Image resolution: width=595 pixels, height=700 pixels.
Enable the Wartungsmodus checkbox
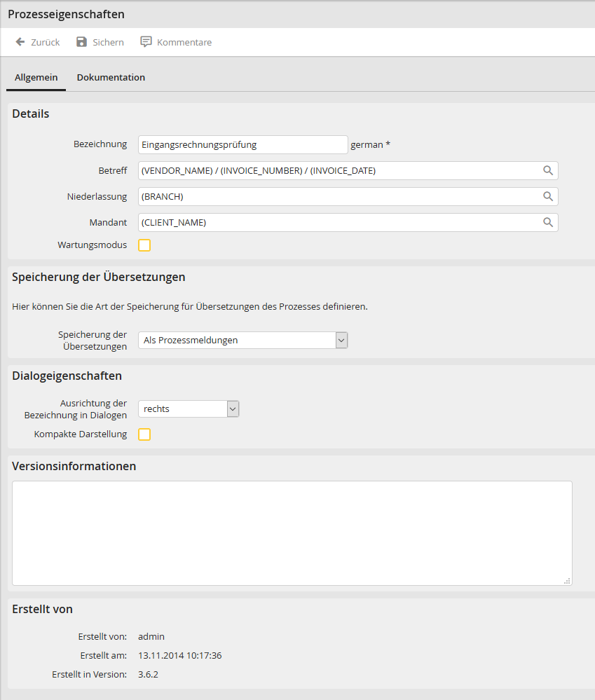click(144, 245)
